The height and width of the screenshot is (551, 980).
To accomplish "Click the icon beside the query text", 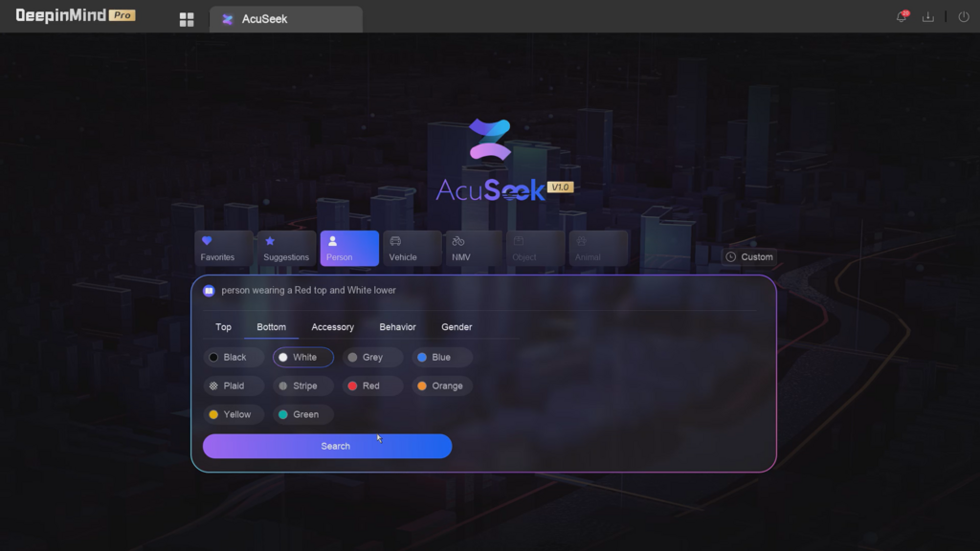I will point(209,291).
